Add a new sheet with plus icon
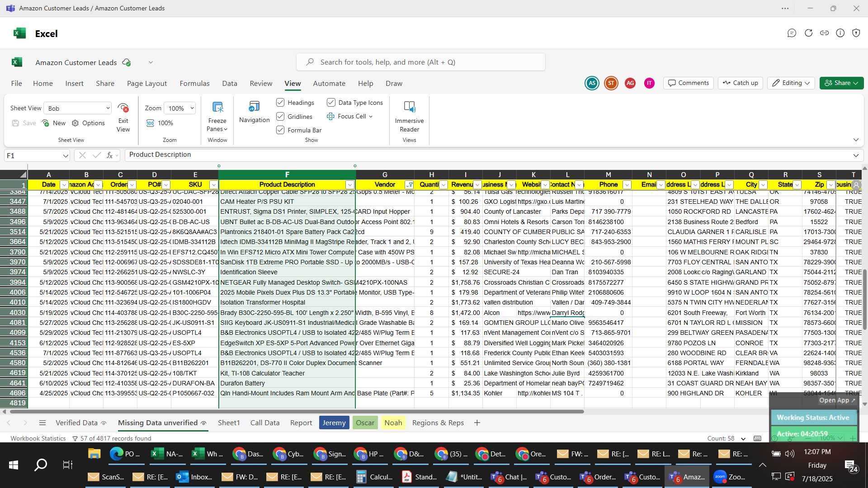Screen dimensions: 868x488 477,422
